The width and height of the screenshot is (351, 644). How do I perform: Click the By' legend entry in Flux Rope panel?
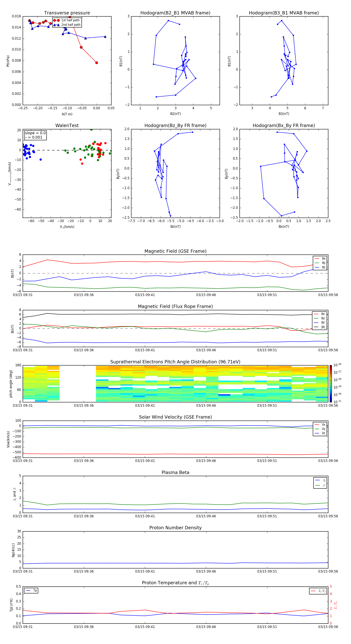(x=320, y=318)
